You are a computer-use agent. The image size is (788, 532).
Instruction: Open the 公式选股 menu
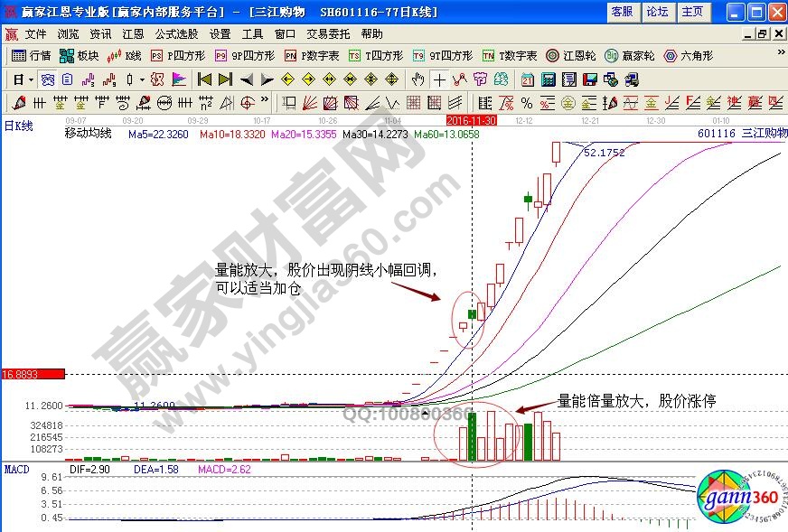[175, 33]
